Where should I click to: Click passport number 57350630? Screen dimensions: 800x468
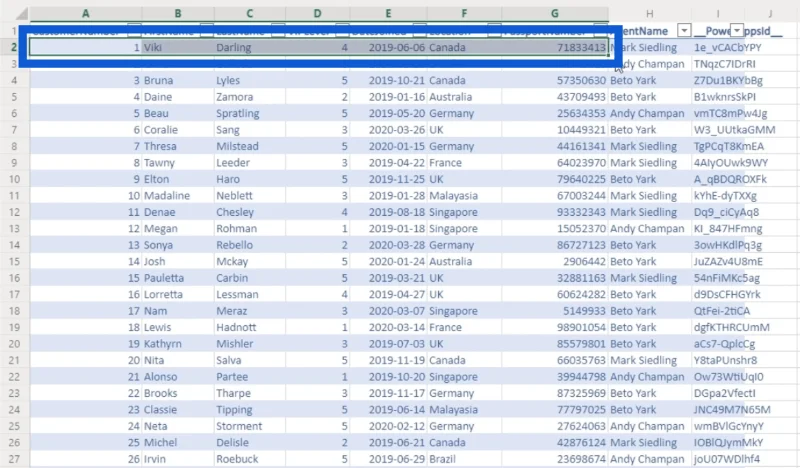[555, 80]
